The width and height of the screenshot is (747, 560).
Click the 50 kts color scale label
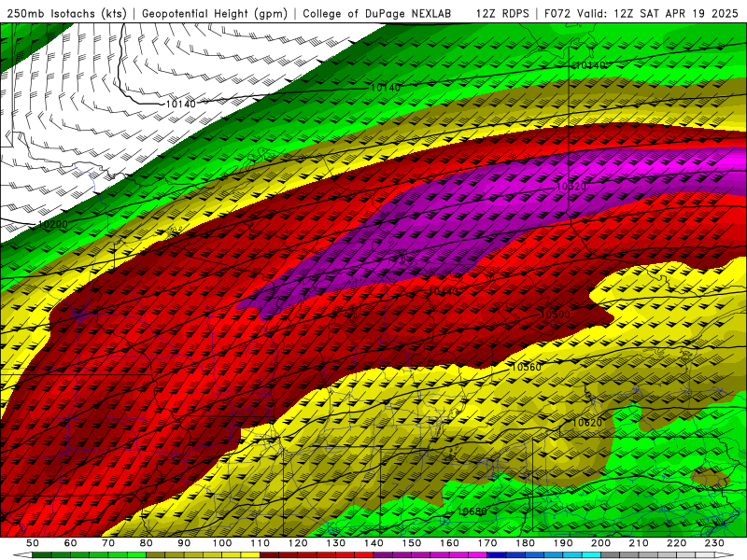click(x=33, y=543)
